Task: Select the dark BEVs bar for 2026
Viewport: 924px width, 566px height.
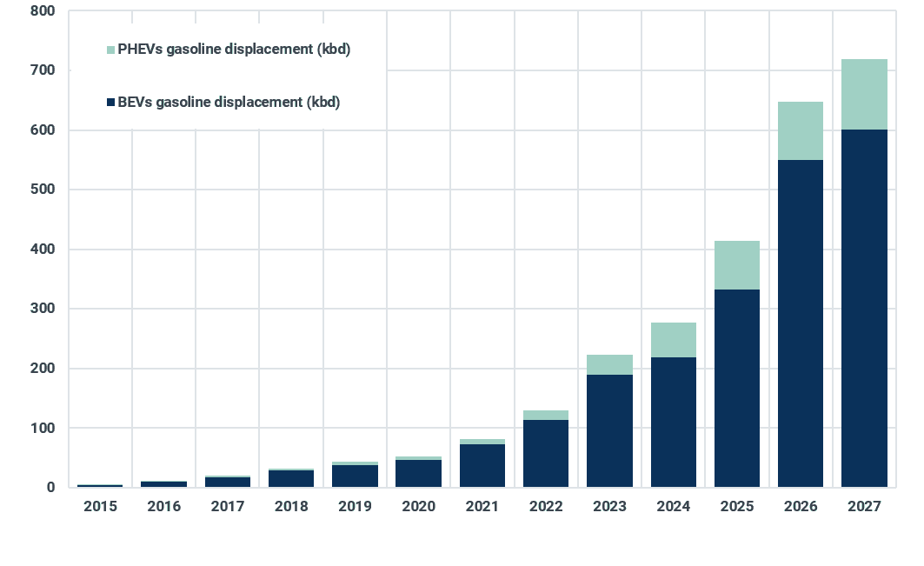Action: click(801, 323)
